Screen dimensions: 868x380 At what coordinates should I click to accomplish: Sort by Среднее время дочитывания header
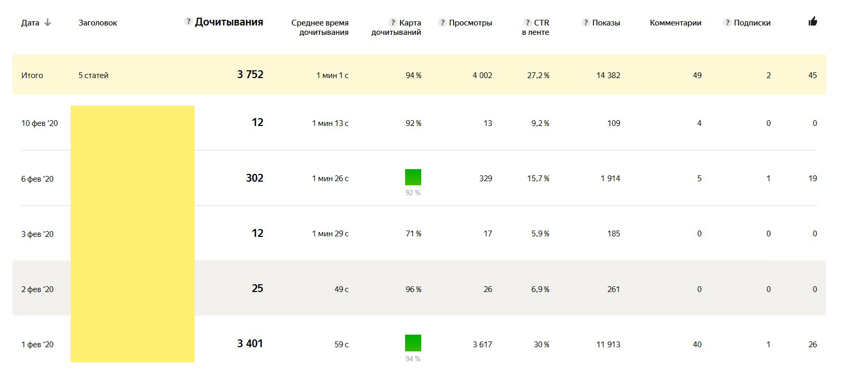tap(320, 27)
